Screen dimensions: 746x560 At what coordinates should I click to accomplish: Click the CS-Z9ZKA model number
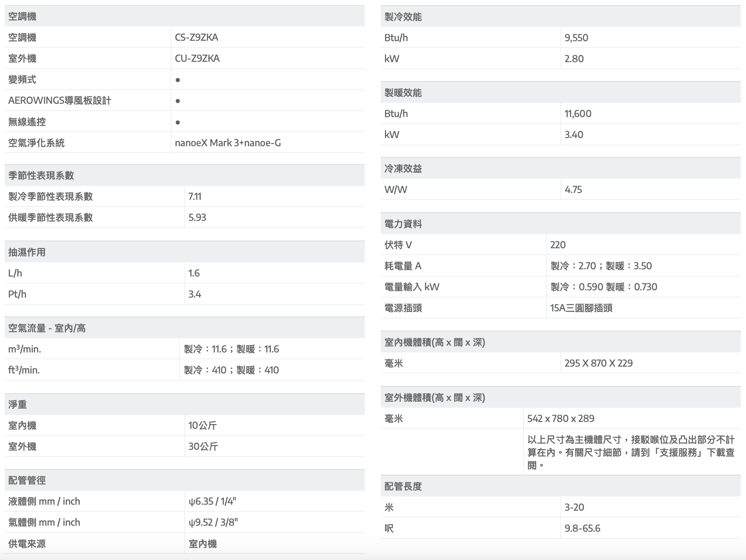pyautogui.click(x=196, y=37)
